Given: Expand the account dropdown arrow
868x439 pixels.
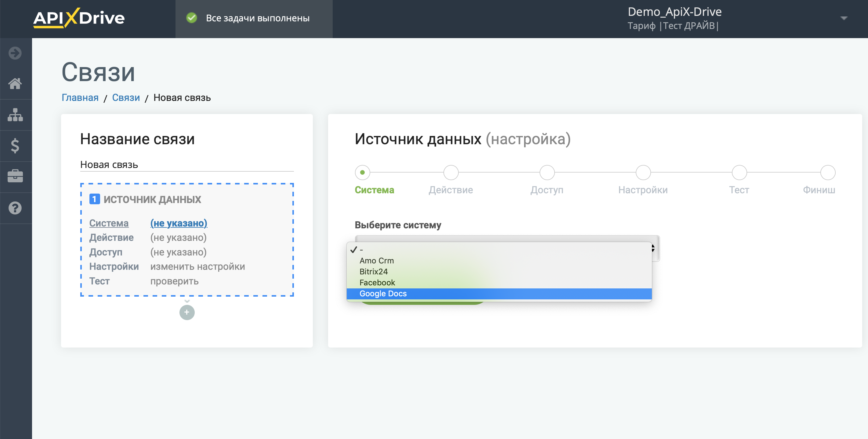Looking at the screenshot, I should [844, 18].
